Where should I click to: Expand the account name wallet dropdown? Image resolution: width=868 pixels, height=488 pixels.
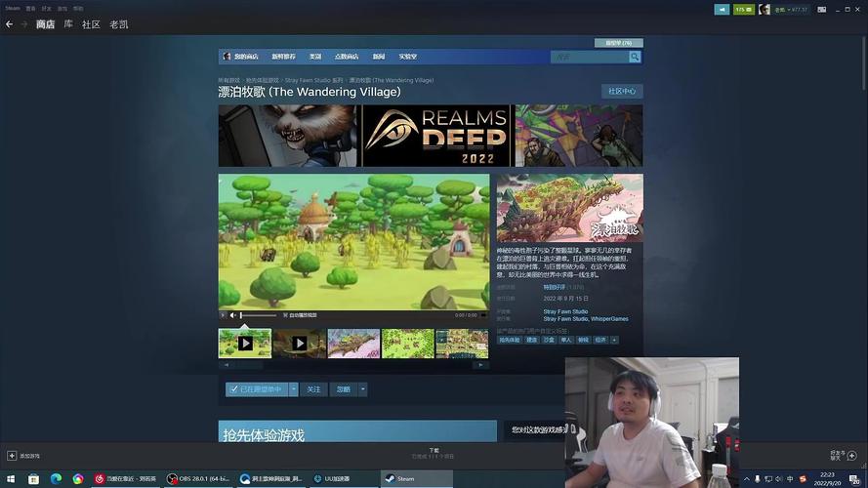[791, 10]
